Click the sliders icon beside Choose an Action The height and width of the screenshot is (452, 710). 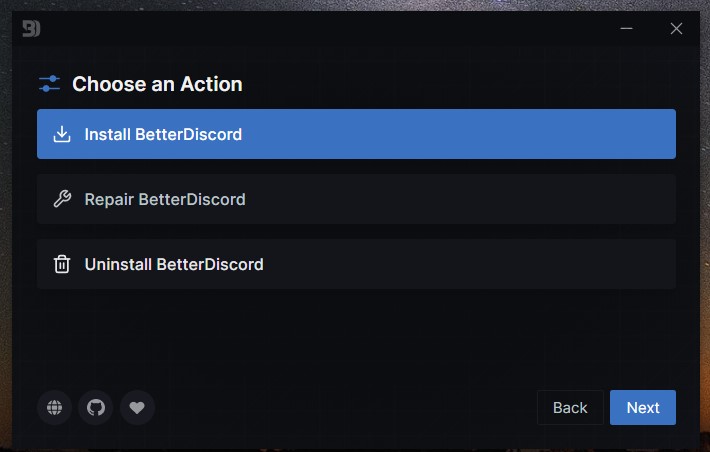pos(49,84)
